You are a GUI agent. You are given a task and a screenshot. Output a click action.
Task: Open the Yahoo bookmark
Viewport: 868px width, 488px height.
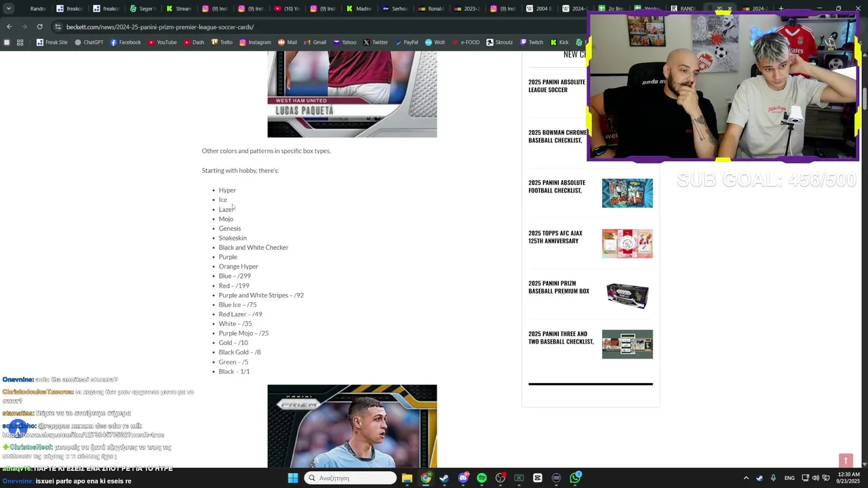(344, 42)
